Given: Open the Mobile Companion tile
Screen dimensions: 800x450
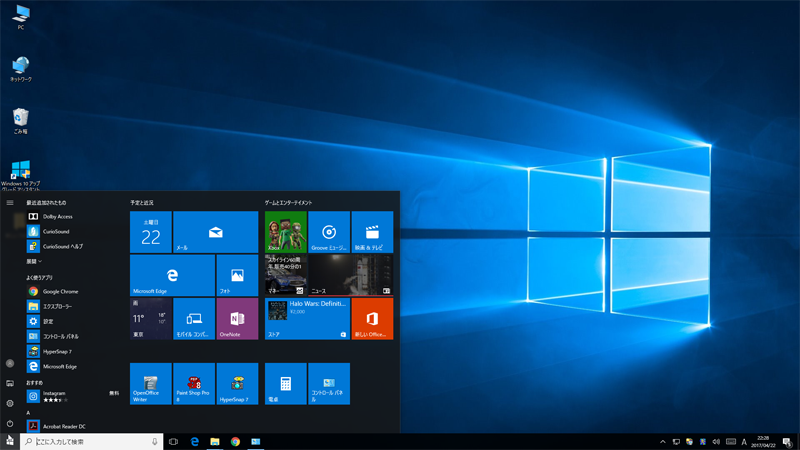Looking at the screenshot, I should coord(194,319).
